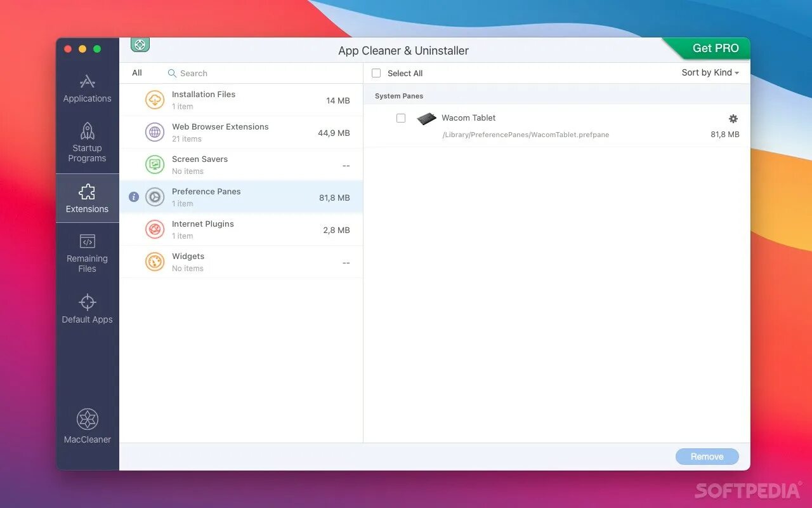Open Startup Programs rocket icon
This screenshot has width=812, height=508.
pyautogui.click(x=88, y=131)
